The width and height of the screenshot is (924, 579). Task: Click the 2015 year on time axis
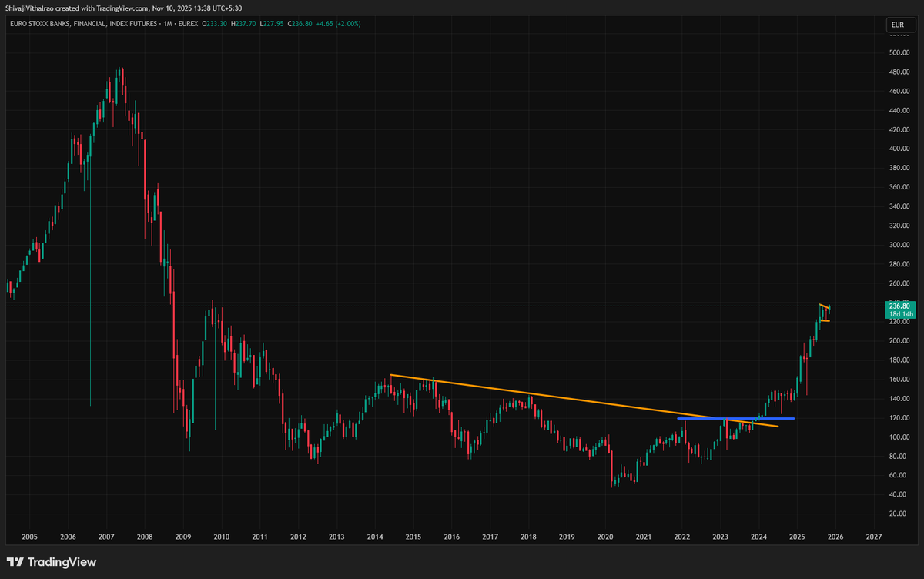coord(413,537)
